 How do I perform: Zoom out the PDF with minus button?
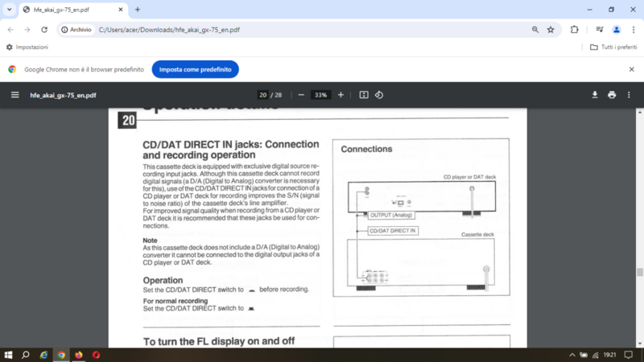click(301, 95)
